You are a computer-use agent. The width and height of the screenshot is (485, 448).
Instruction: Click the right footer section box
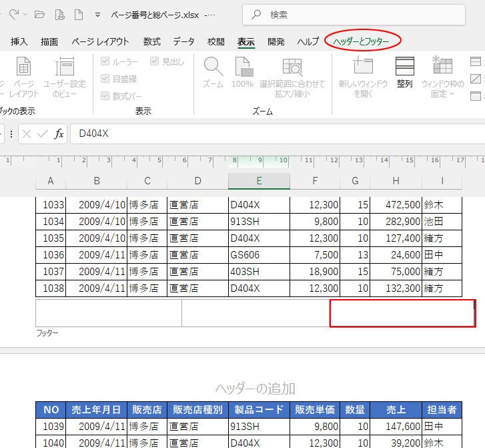(403, 313)
